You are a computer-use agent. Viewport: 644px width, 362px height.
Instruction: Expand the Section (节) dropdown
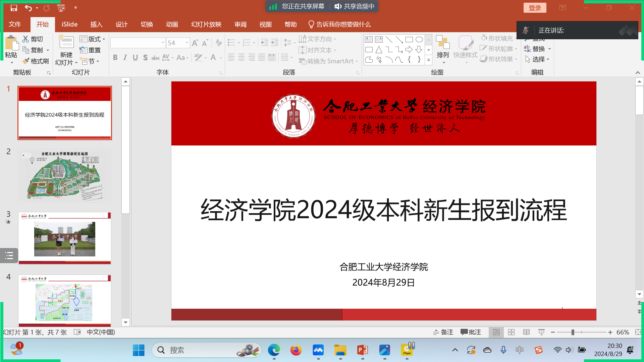90,61
